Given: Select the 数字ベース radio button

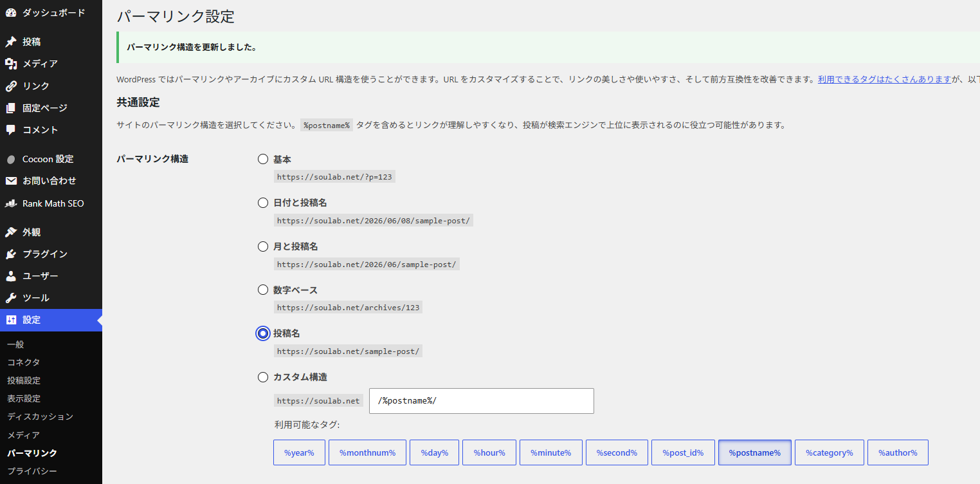Looking at the screenshot, I should pyautogui.click(x=263, y=290).
